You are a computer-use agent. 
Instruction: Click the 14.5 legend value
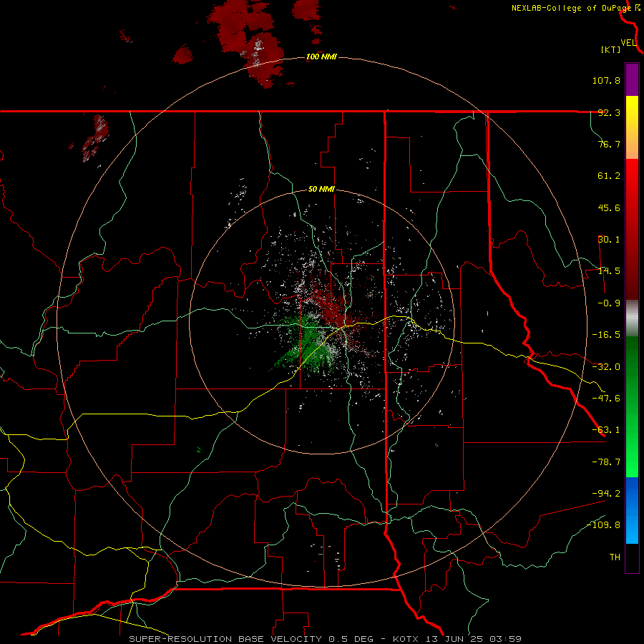(609, 271)
